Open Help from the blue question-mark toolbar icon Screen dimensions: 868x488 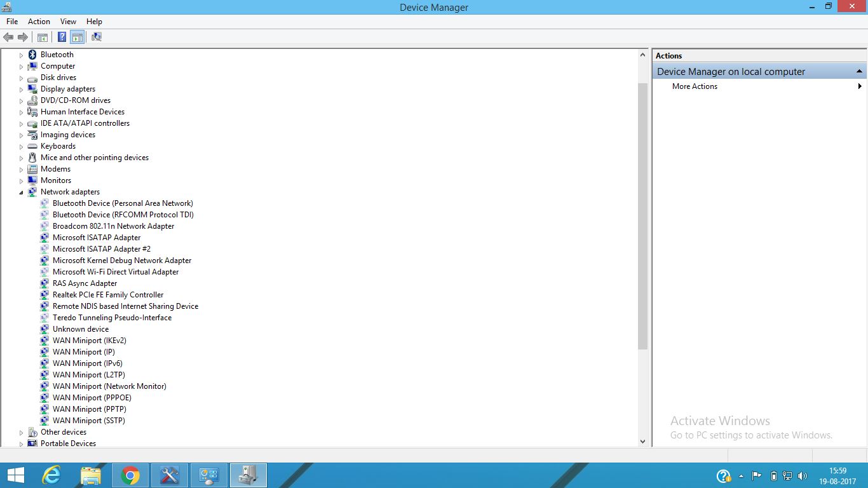pos(62,37)
